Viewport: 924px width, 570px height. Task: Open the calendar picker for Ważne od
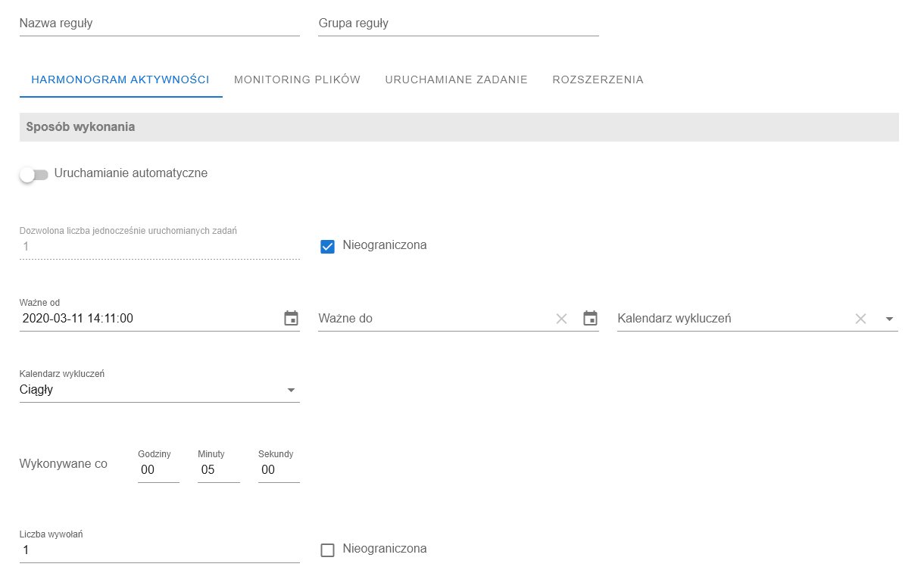291,319
